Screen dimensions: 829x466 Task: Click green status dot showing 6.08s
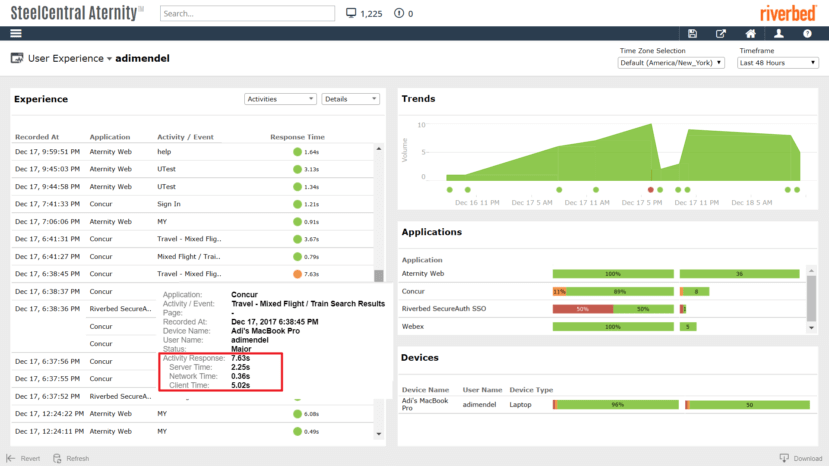(x=297, y=414)
